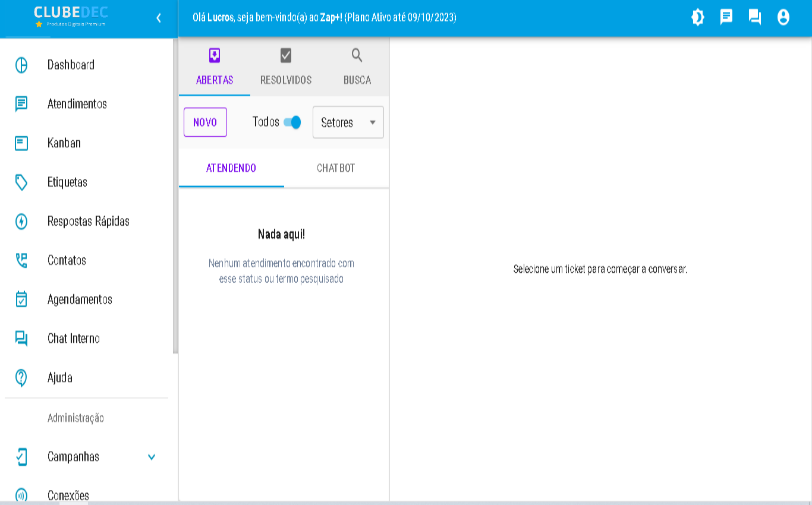This screenshot has width=812, height=505.
Task: Collapse the sidebar with the left chevron
Action: 159,18
